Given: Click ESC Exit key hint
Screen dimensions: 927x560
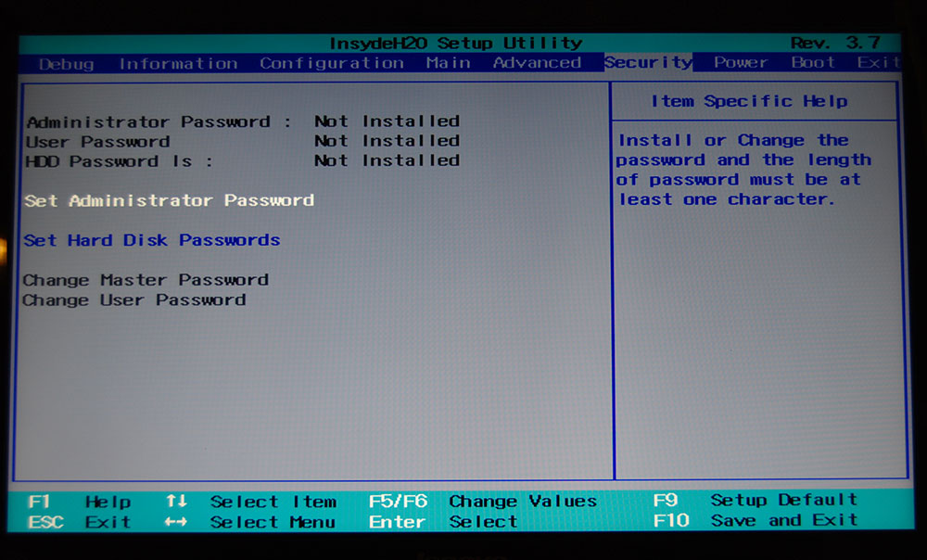Looking at the screenshot, I should coord(79,522).
